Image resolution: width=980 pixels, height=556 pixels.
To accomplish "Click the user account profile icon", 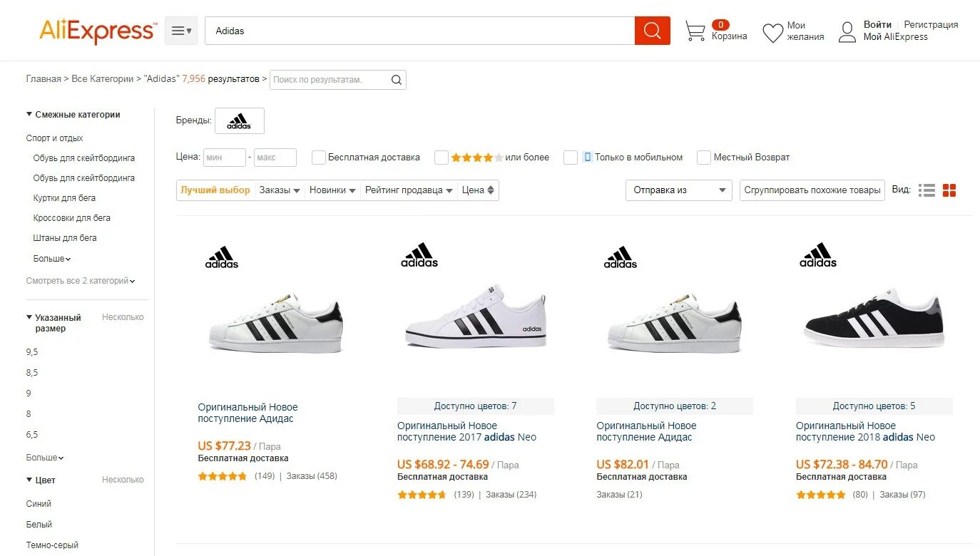I will 847,31.
